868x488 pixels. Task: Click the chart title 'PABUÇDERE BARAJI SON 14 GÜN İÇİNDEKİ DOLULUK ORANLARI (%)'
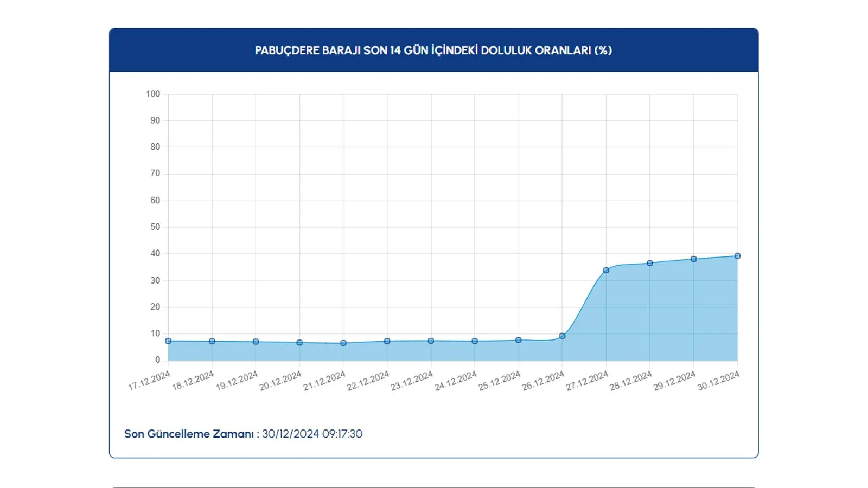point(433,50)
